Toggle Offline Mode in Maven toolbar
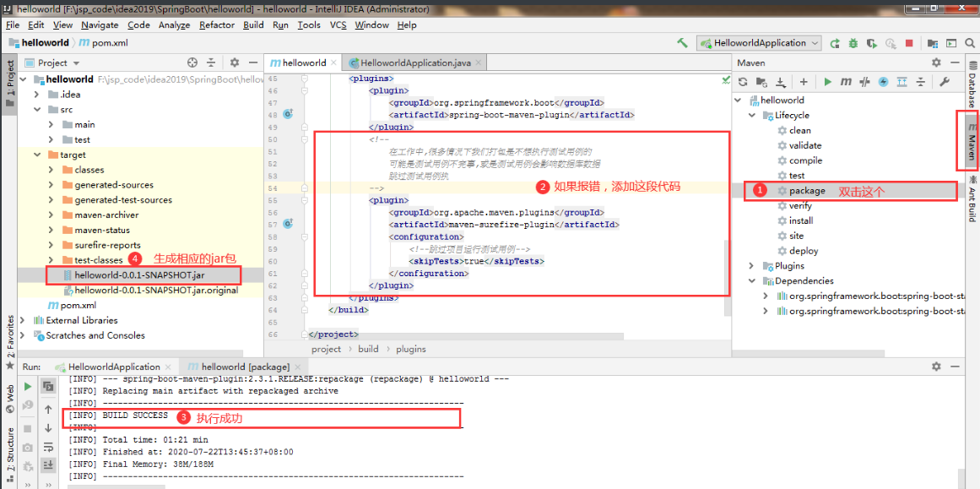Image resolution: width=980 pixels, height=489 pixels. (864, 82)
